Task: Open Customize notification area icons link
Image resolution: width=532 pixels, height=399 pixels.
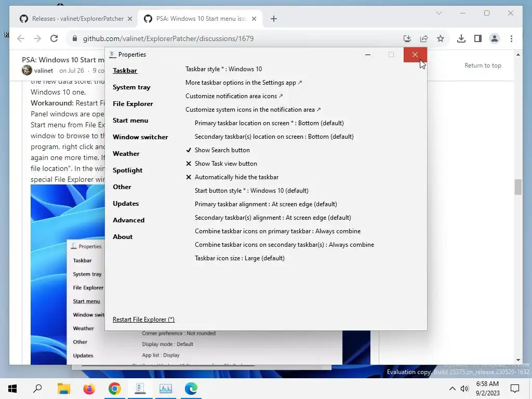Action: (234, 96)
